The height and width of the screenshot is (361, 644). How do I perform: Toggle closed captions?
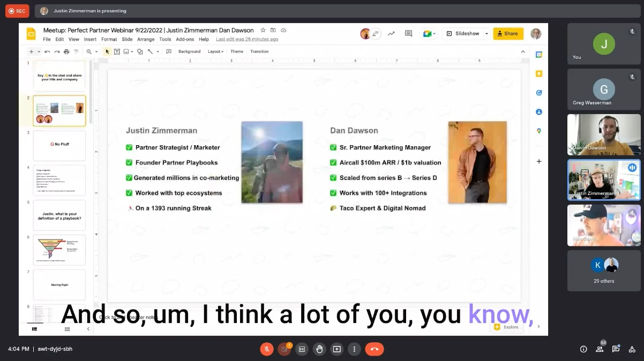coord(302,349)
